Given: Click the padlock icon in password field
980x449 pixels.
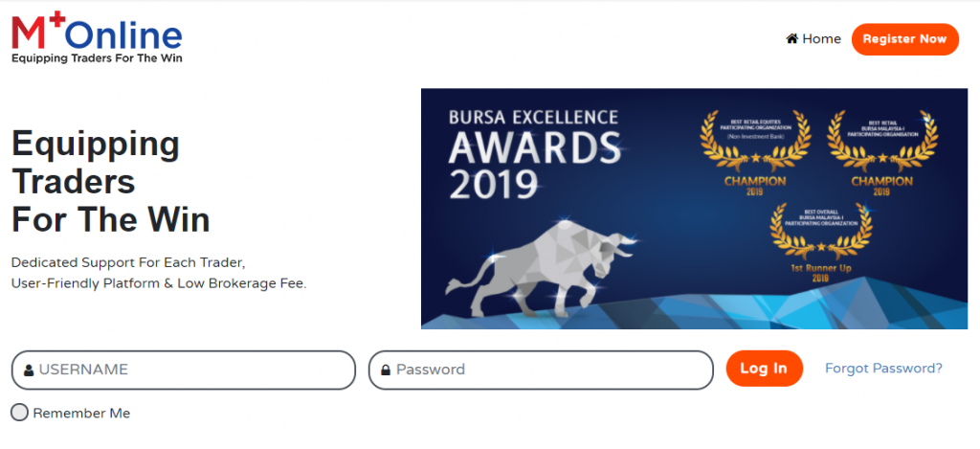Looking at the screenshot, I should tap(386, 370).
